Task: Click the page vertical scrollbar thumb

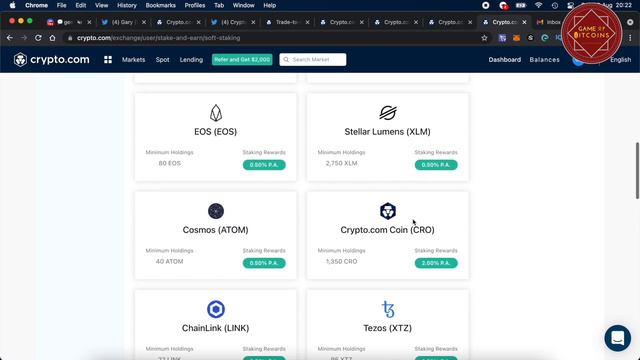Action: point(637,171)
